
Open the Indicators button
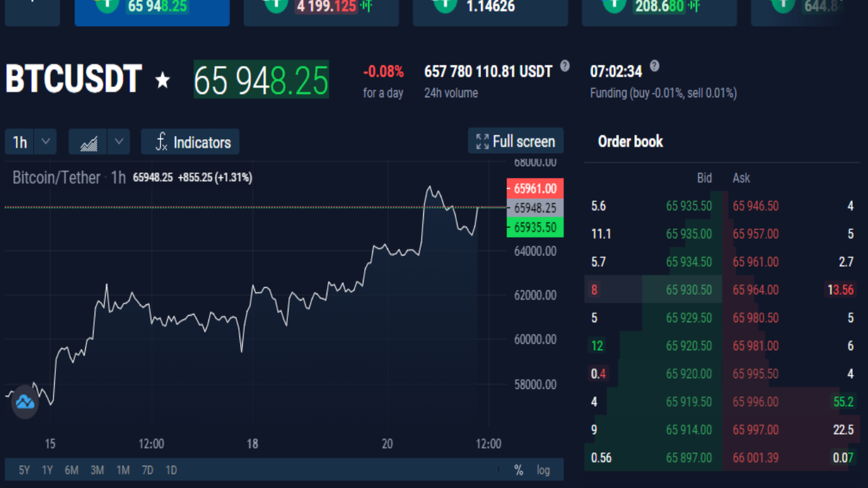(x=190, y=142)
